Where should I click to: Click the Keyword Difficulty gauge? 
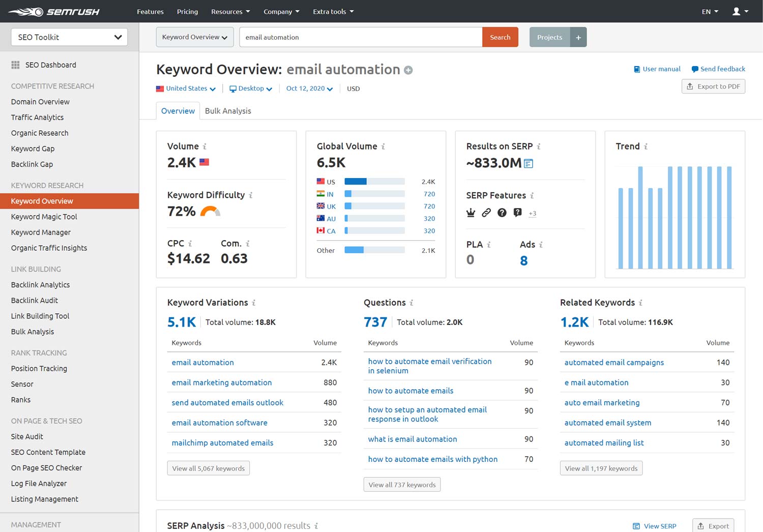click(210, 211)
